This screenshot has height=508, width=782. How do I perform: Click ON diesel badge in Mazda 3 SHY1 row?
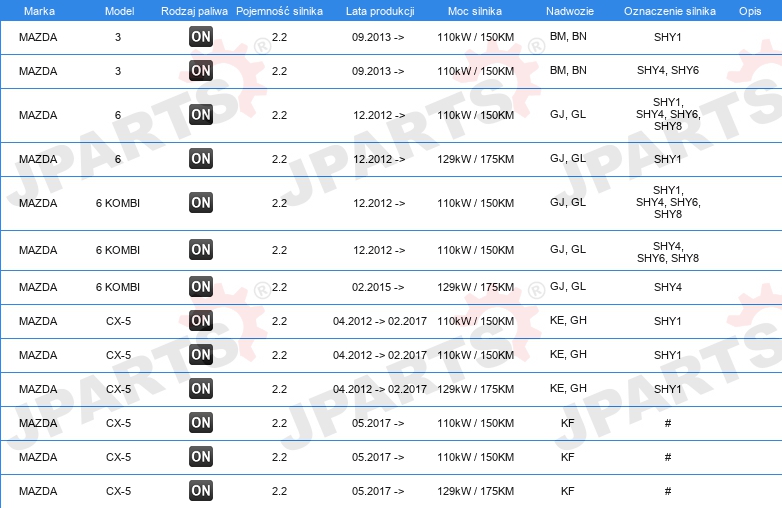coord(201,36)
